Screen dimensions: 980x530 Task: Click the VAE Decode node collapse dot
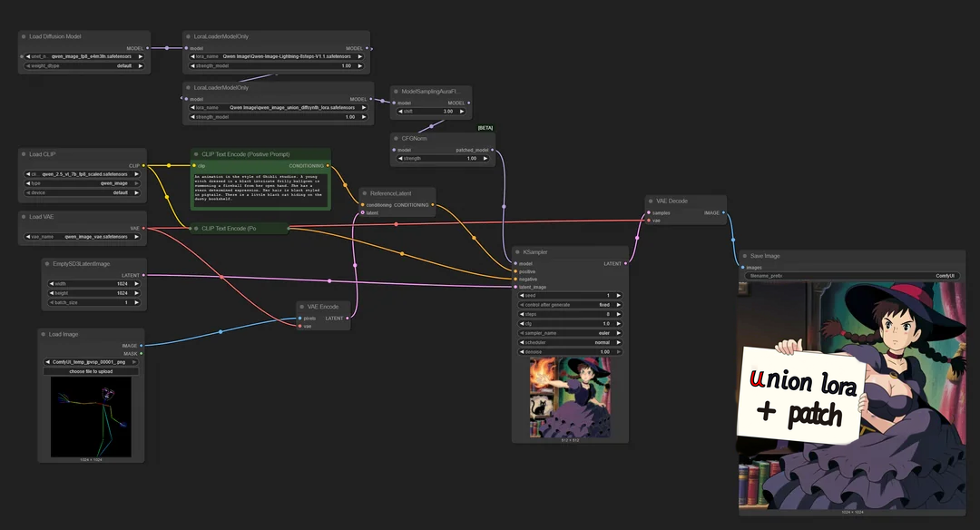[651, 201]
